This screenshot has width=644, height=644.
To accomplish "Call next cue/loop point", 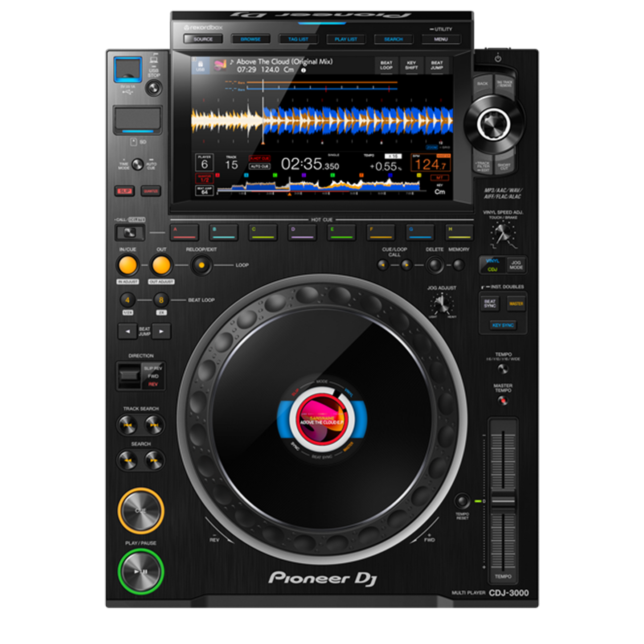I will coord(406,265).
